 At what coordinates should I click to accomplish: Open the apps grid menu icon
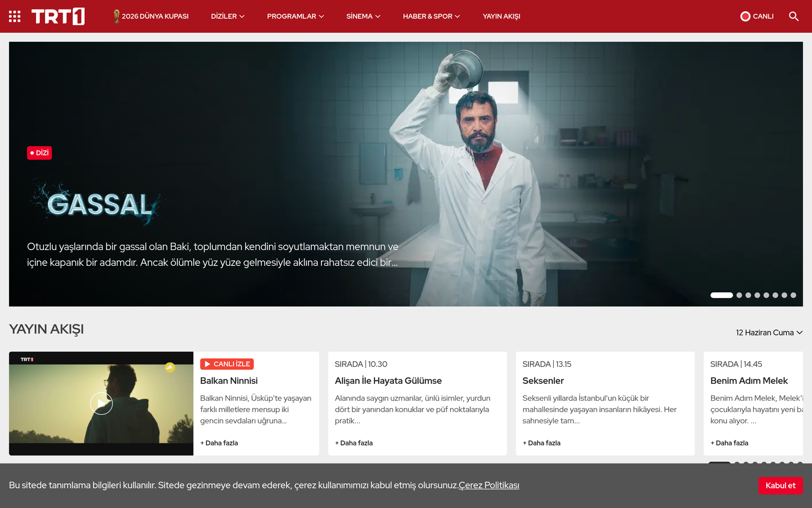[x=15, y=16]
